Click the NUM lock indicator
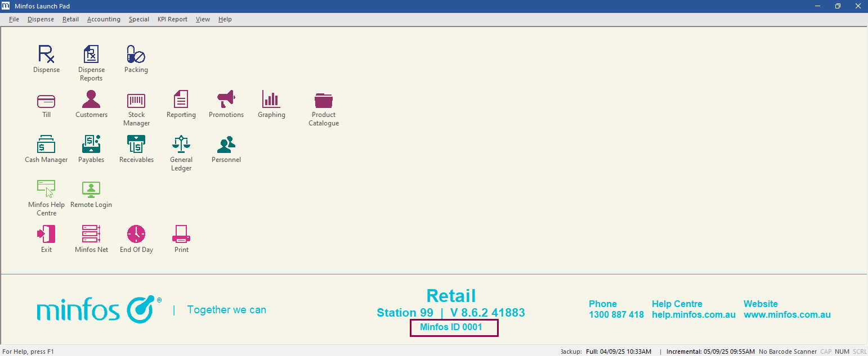The image size is (868, 356). click(x=842, y=352)
